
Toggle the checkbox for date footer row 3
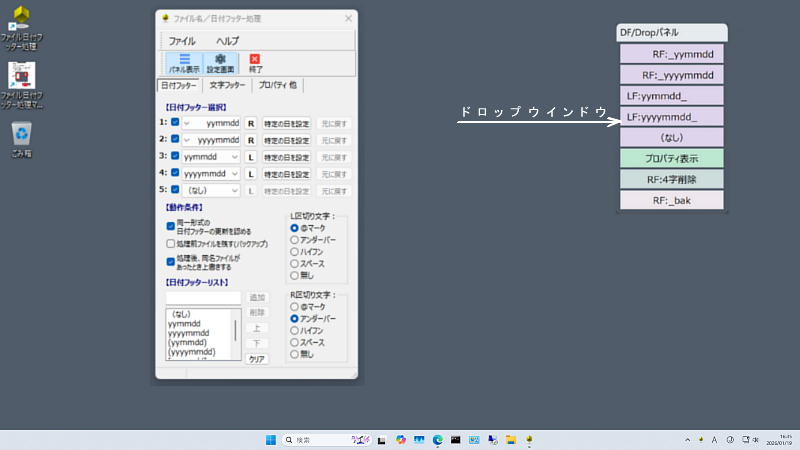pyautogui.click(x=175, y=156)
